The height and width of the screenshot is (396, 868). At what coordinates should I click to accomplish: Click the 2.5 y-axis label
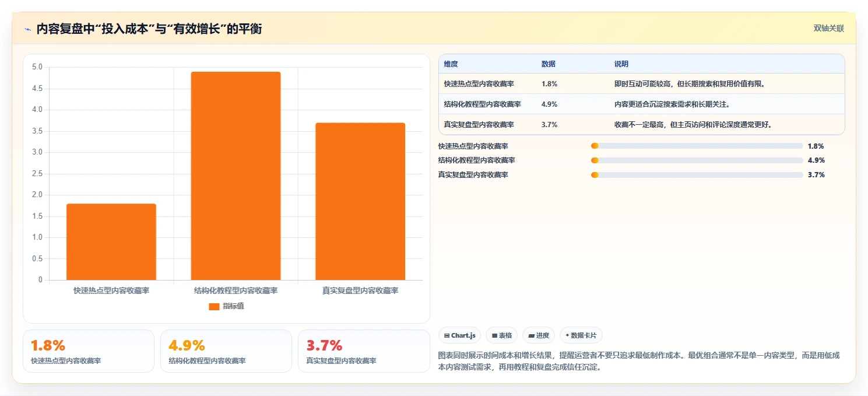click(x=37, y=174)
